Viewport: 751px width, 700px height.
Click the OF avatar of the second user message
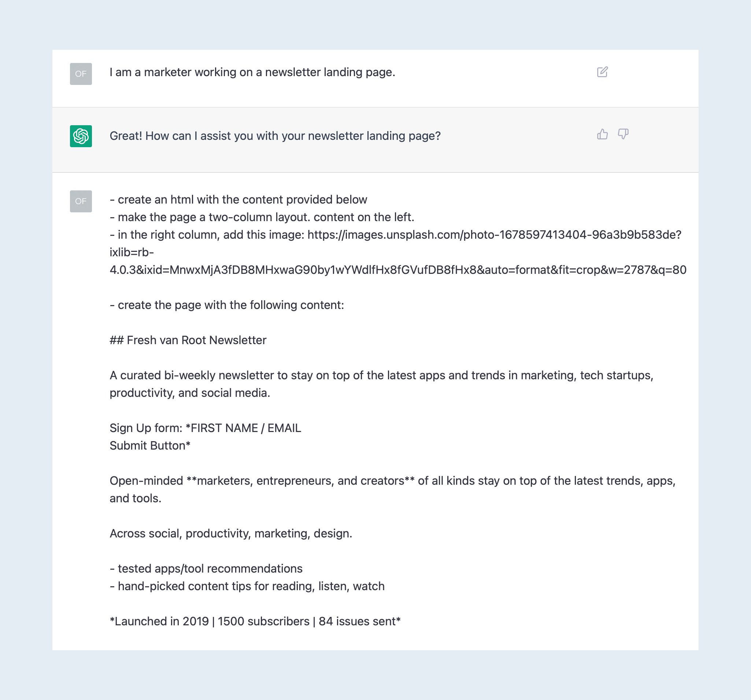[81, 201]
